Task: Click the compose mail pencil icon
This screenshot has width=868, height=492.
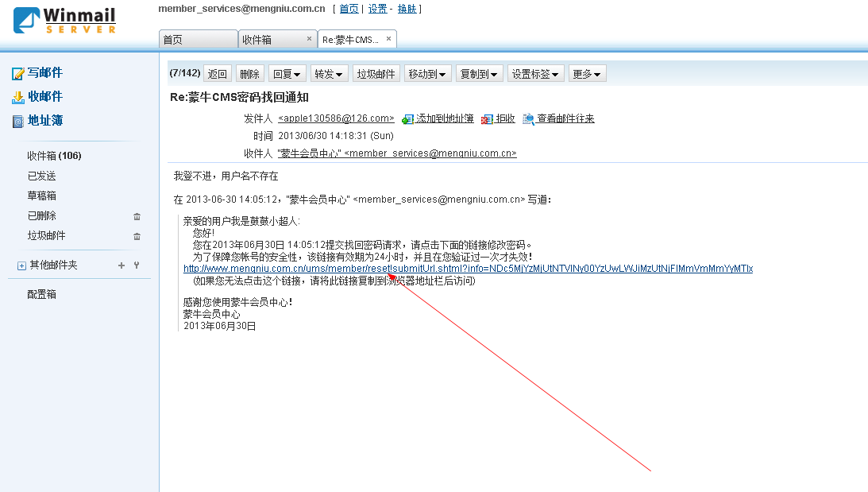Action: click(18, 73)
